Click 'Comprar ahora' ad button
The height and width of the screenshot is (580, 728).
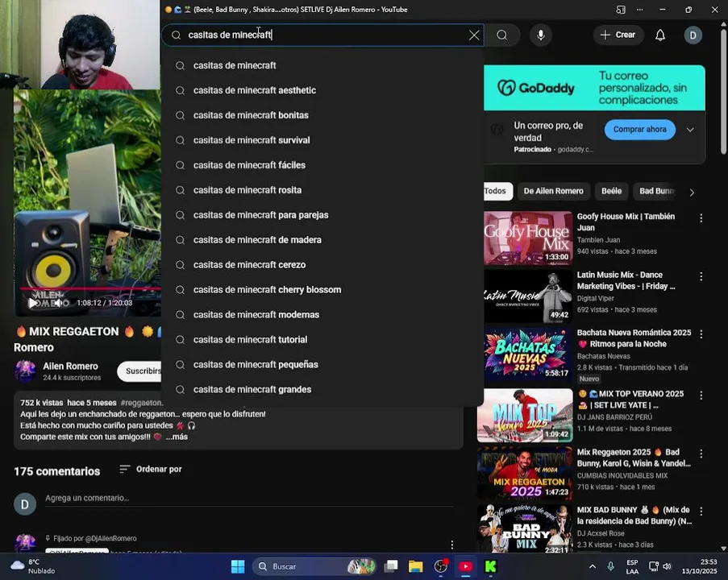(x=639, y=130)
